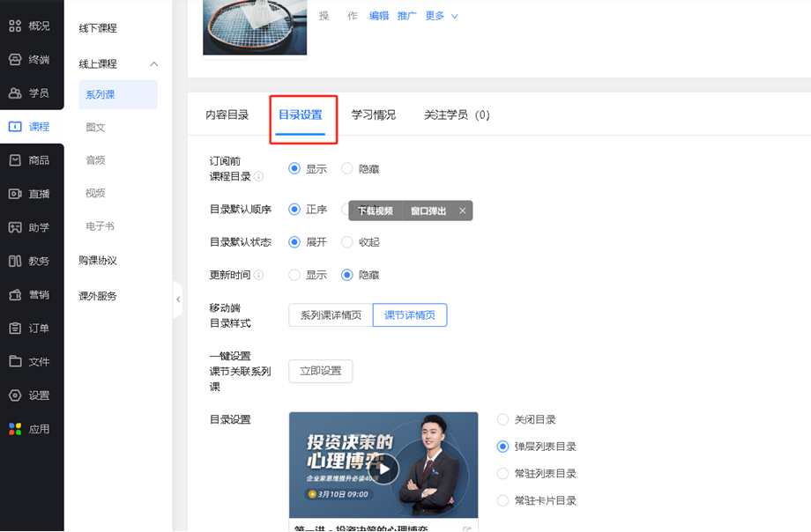The image size is (811, 532).
Task: Click the 推广 link
Action: coord(407,16)
